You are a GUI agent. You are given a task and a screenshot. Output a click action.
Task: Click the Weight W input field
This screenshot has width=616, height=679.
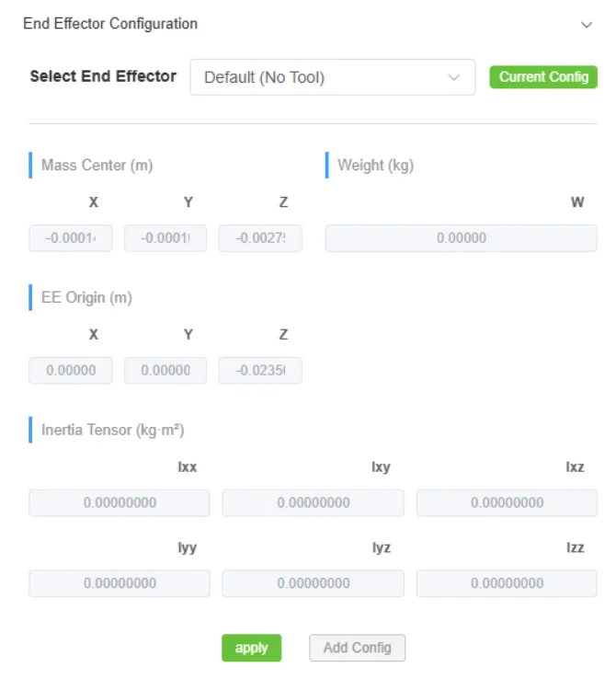coord(461,238)
